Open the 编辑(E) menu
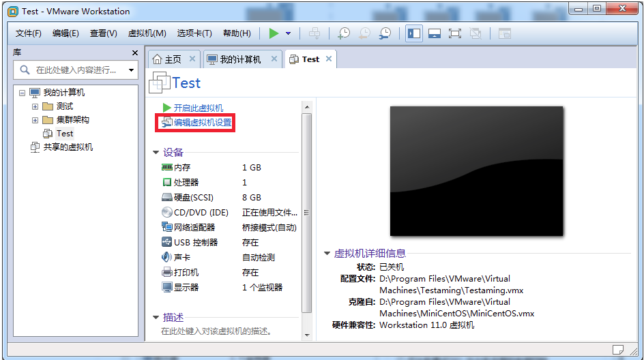This screenshot has width=644, height=360. coord(65,33)
